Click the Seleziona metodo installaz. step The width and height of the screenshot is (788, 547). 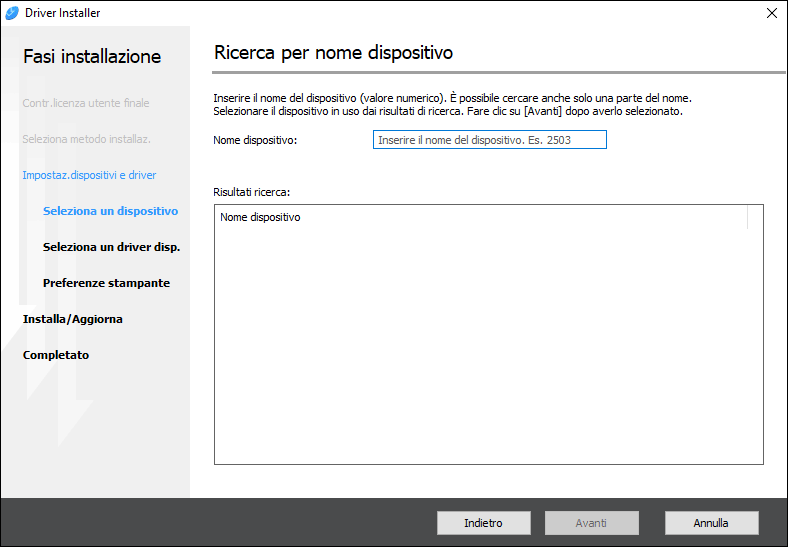[86, 139]
